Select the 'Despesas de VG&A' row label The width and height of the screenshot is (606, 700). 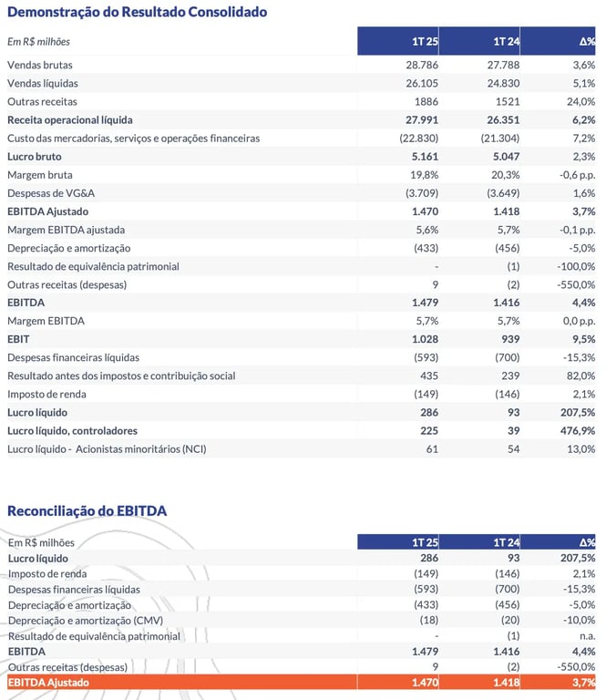pos(51,193)
